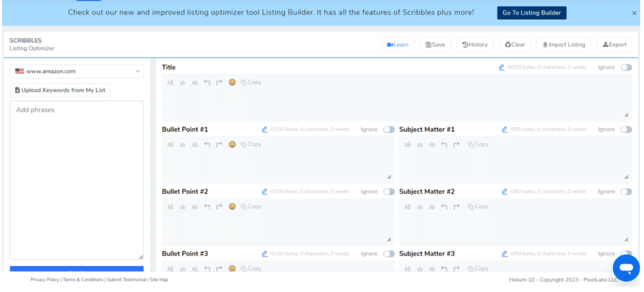Click the lowercase ab icon in Title toolbar
This screenshot has width=644, height=292.
pyautogui.click(x=182, y=82)
